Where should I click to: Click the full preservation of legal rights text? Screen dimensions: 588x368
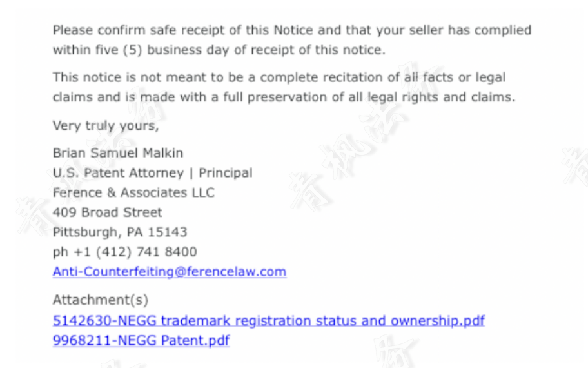coord(361,97)
